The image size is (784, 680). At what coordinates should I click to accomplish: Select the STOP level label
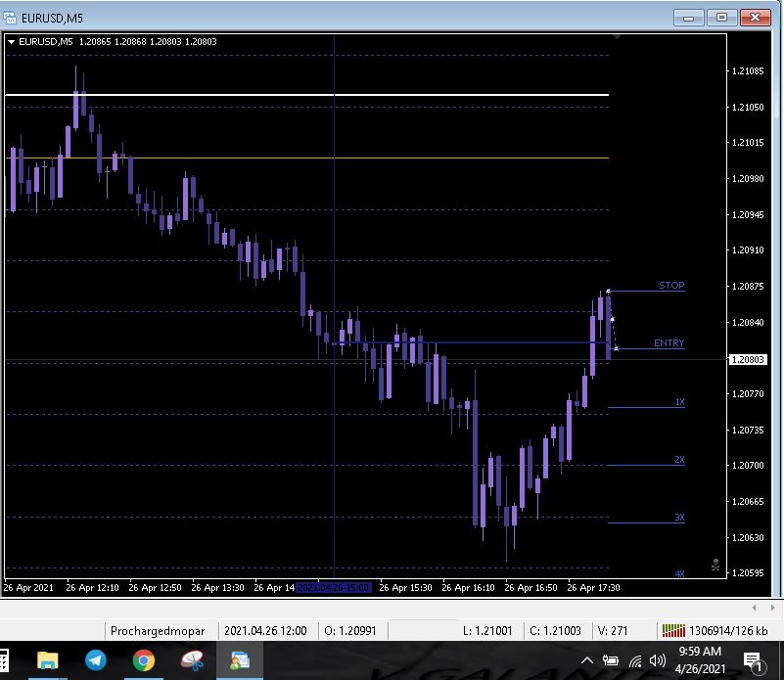[x=671, y=286]
